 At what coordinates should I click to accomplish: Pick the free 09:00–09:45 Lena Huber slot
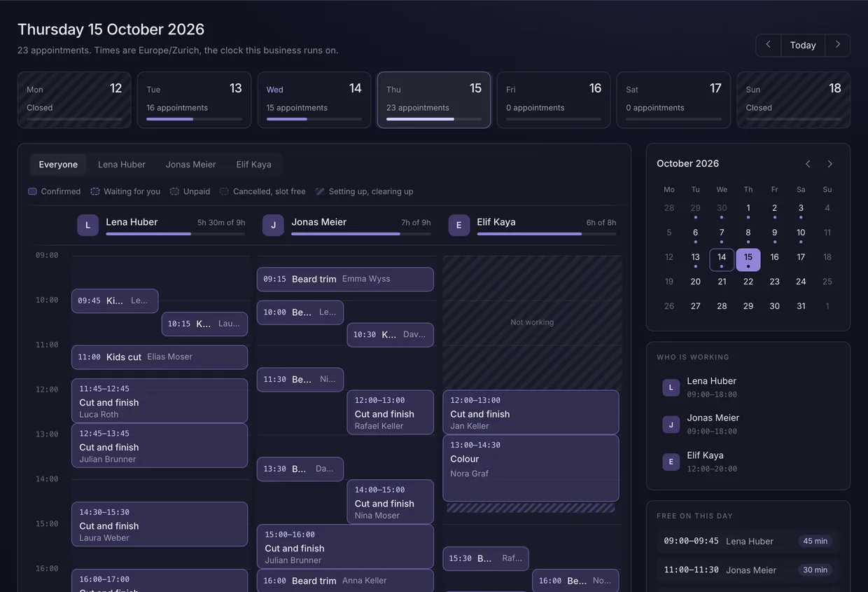point(748,541)
